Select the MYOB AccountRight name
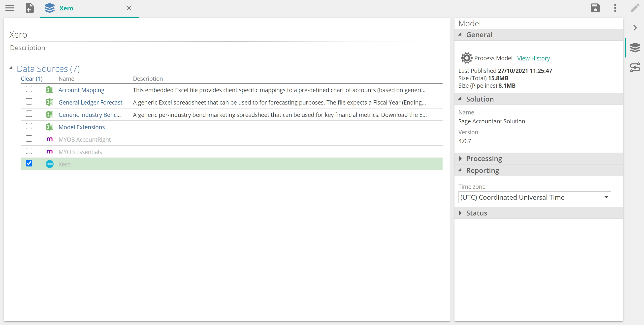This screenshot has width=644, height=325. [85, 139]
